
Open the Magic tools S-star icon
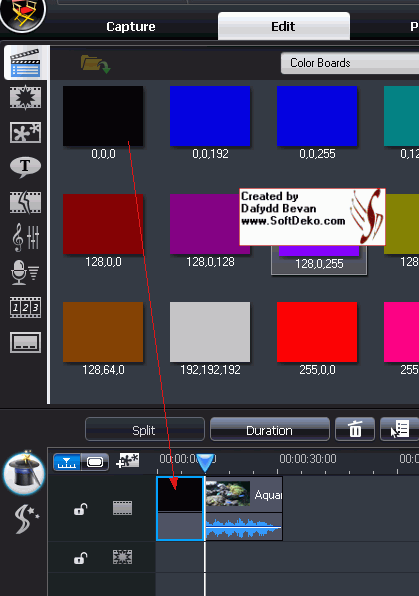[x=26, y=518]
